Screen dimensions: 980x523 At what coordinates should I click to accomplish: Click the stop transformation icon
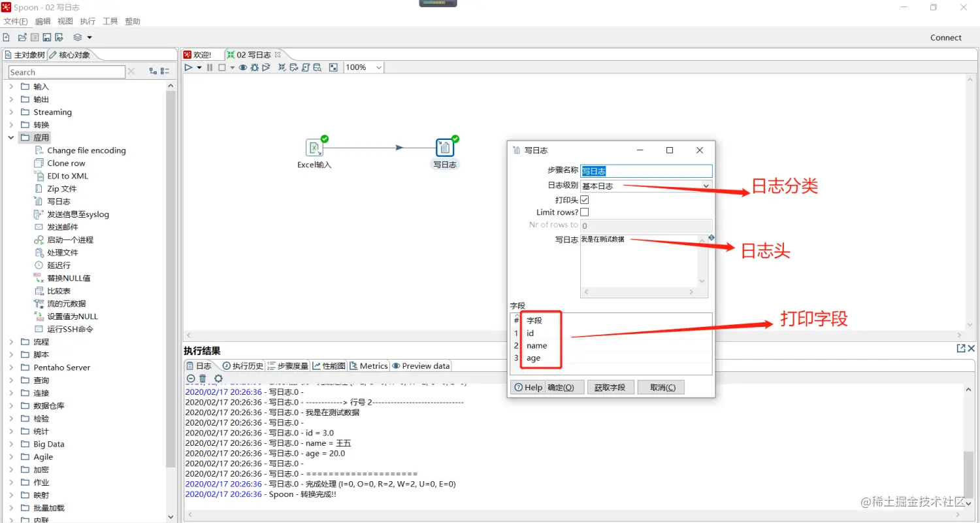(222, 67)
